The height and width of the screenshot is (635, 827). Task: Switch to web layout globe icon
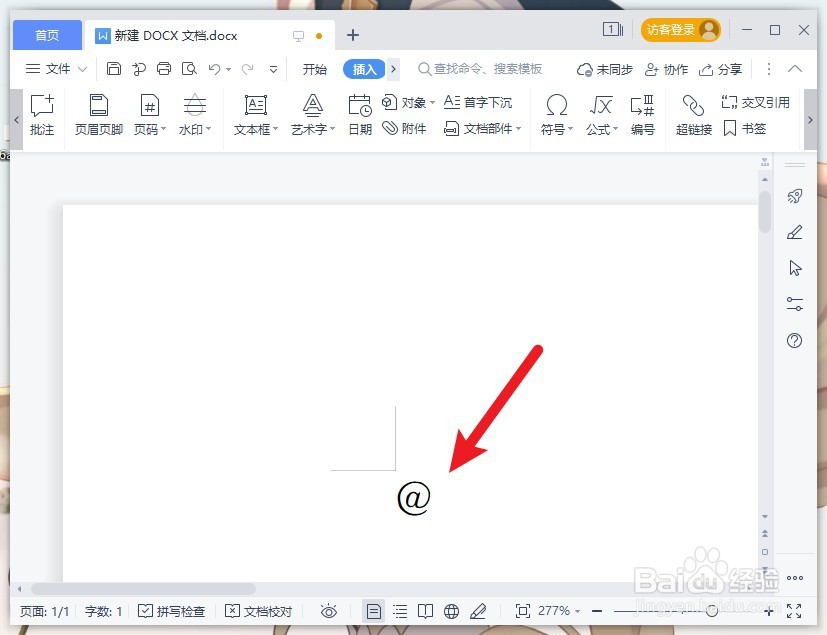pyautogui.click(x=451, y=611)
